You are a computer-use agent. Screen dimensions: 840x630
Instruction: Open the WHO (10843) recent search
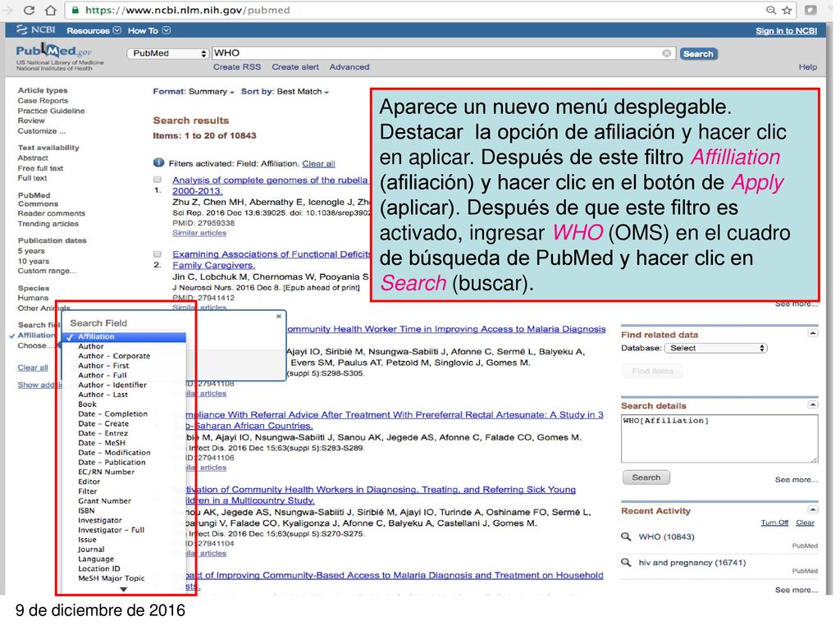[666, 536]
